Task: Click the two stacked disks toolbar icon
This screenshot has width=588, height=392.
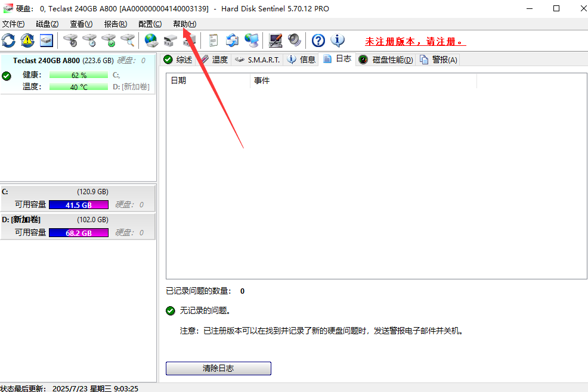Action: pyautogui.click(x=170, y=41)
